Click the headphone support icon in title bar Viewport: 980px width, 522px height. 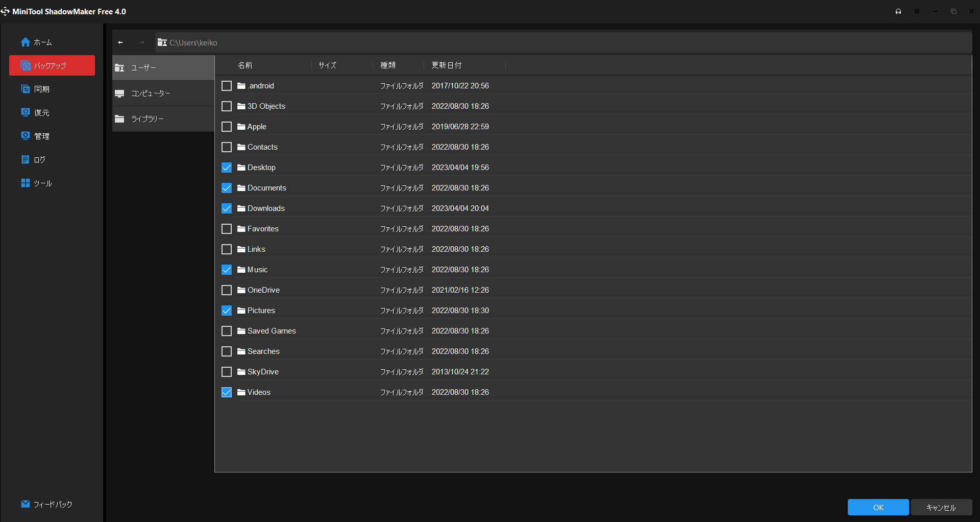click(x=898, y=11)
